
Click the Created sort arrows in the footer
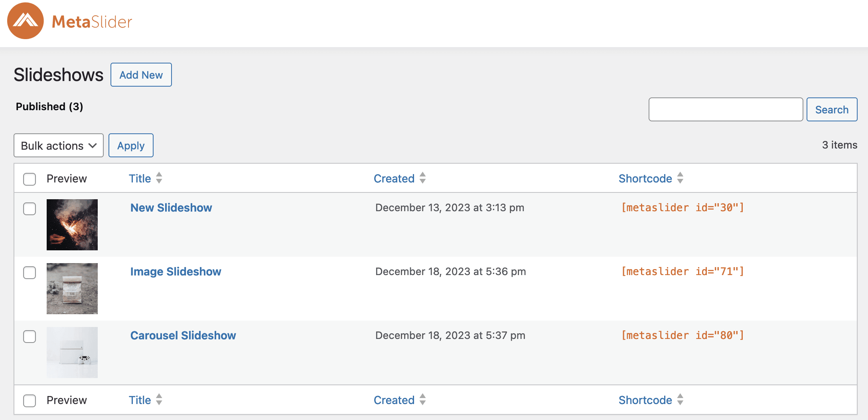[x=423, y=400]
